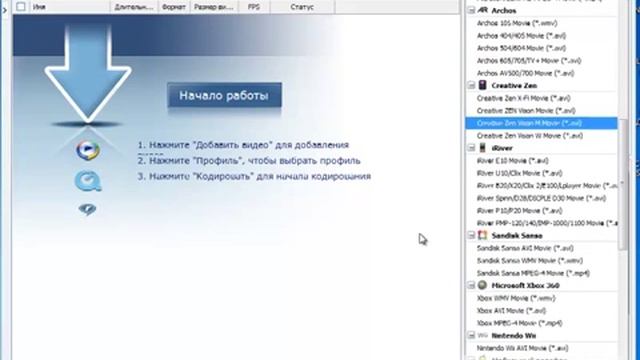Click the Длительн... column header
Screen dimensions: 640x360
coord(134,7)
